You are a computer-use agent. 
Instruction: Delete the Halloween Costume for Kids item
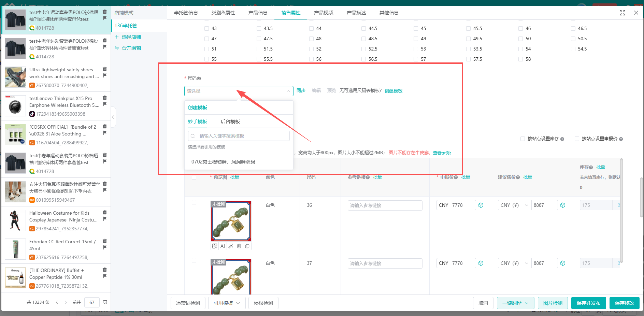[x=105, y=213]
